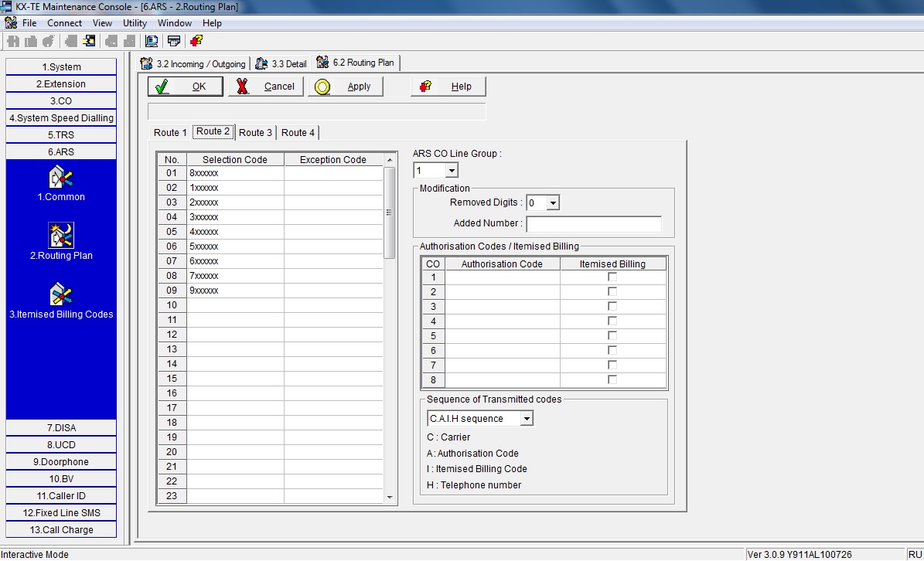
Task: Tick Itemised Billing checkbox for CO 6
Action: (x=612, y=350)
